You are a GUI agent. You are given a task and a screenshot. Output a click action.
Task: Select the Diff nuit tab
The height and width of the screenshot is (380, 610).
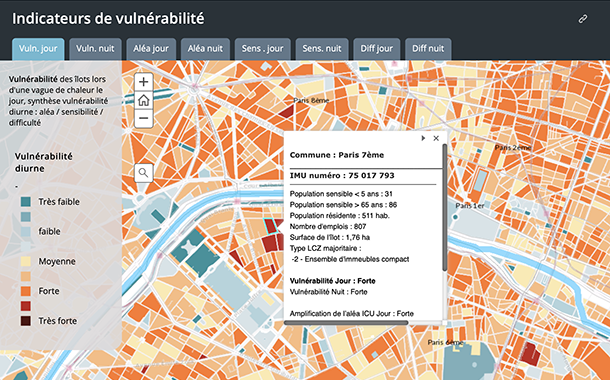coord(428,49)
